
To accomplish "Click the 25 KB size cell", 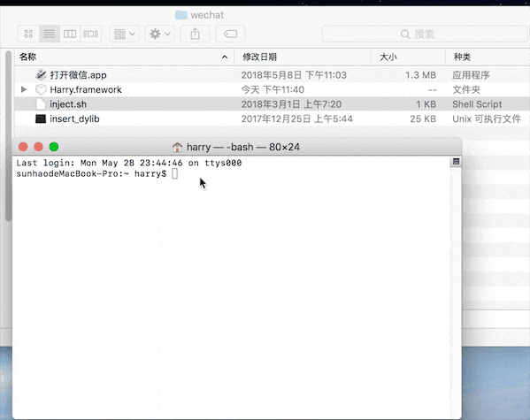I will pos(423,119).
